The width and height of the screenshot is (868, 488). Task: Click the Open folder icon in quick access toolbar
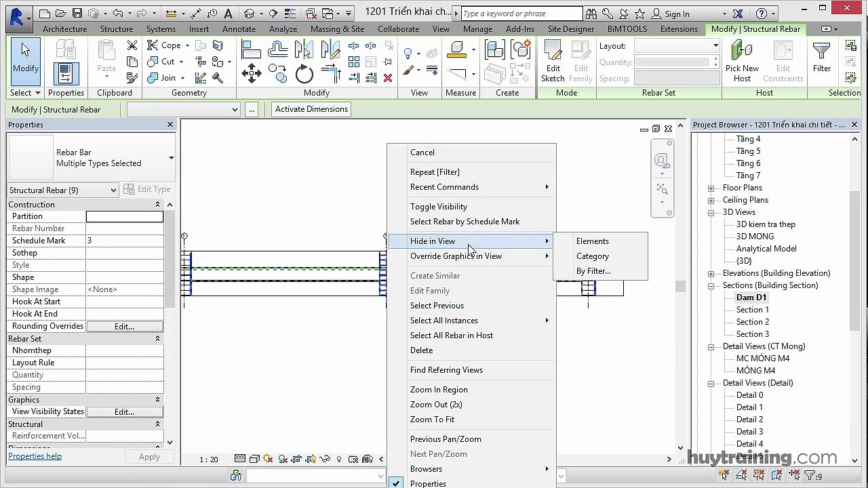tap(61, 14)
